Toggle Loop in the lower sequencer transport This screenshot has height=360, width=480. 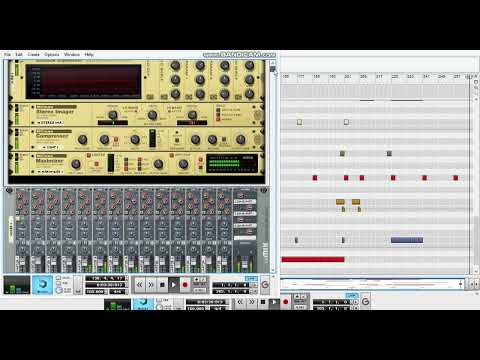[x=351, y=295]
